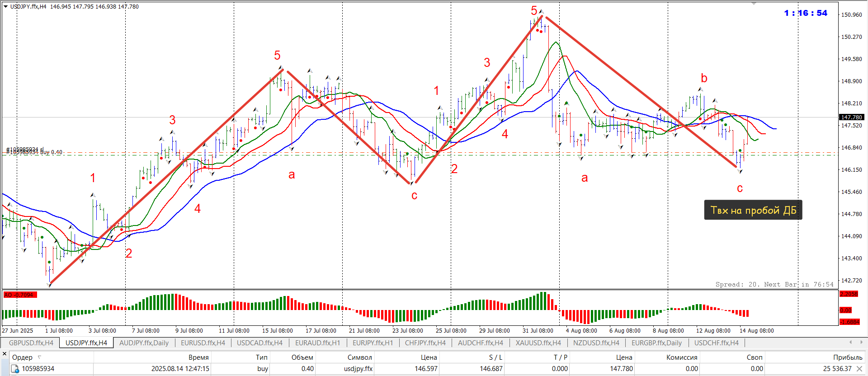Click the S / L column header

(495, 357)
